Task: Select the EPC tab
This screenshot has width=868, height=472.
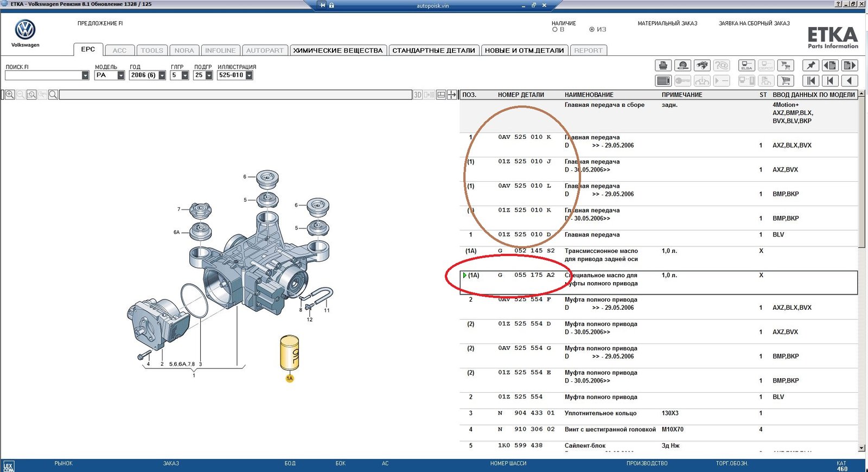Action: [88, 49]
